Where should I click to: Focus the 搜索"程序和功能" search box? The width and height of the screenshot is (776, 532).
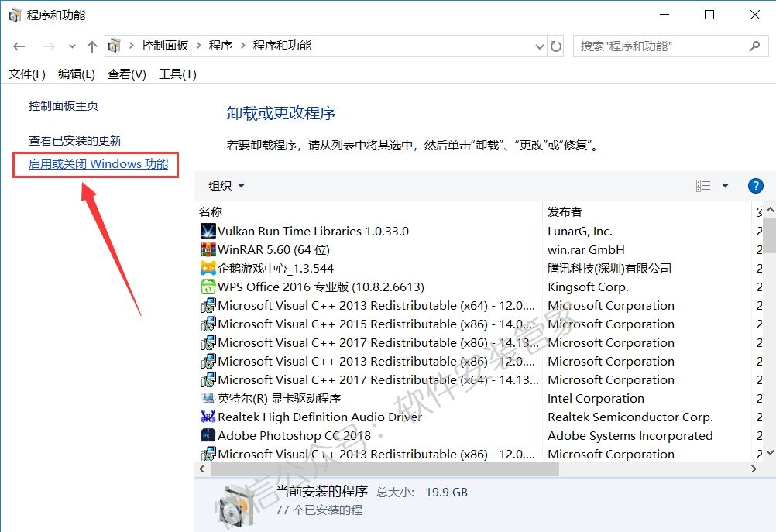point(671,46)
